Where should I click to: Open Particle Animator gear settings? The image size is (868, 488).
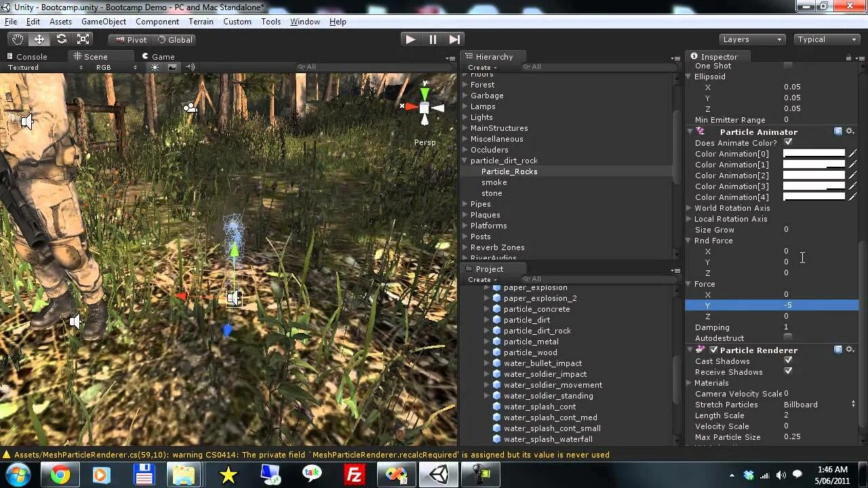850,131
